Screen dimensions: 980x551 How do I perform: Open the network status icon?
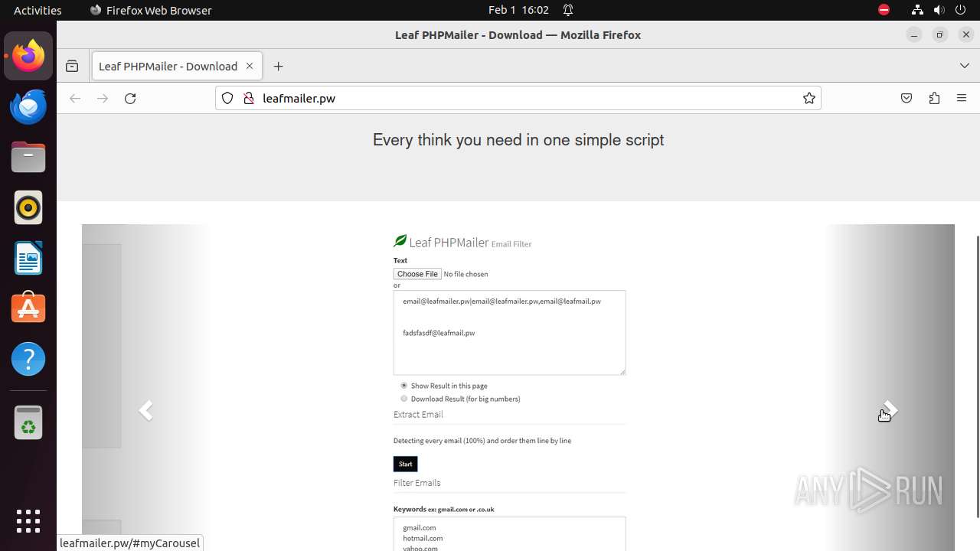pos(917,10)
